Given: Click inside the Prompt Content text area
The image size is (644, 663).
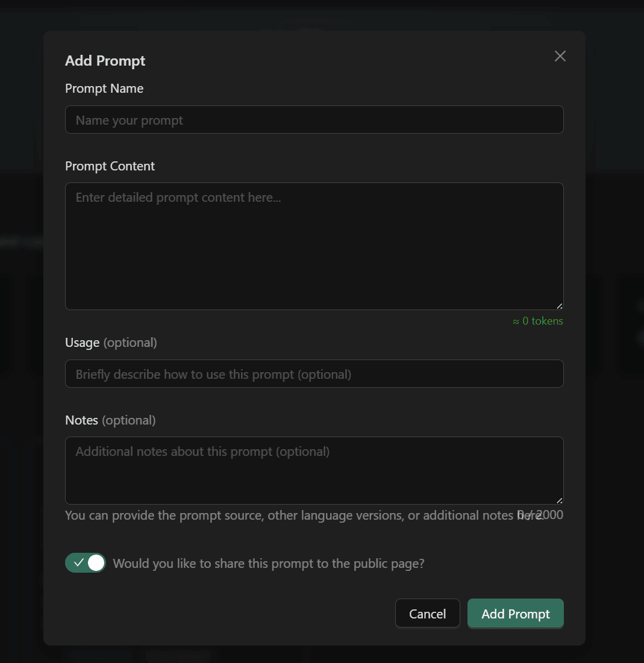Looking at the screenshot, I should tap(314, 246).
